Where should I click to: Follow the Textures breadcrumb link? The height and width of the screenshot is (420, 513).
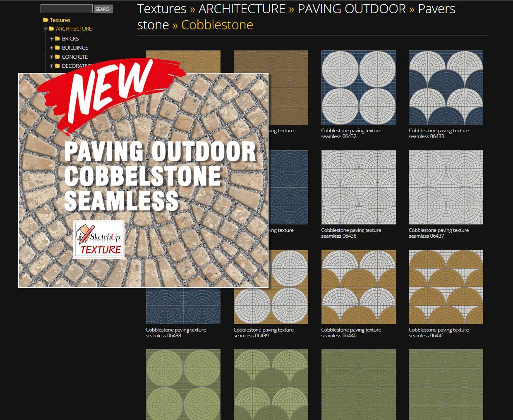161,9
